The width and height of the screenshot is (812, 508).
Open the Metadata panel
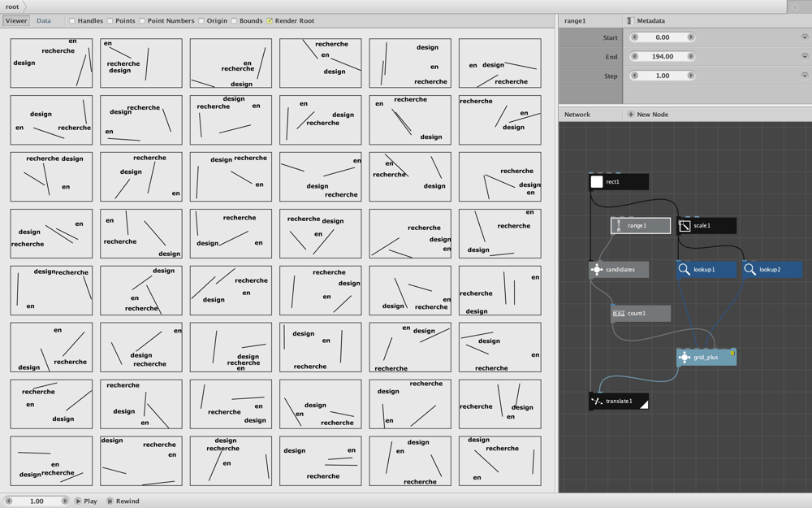pyautogui.click(x=646, y=21)
